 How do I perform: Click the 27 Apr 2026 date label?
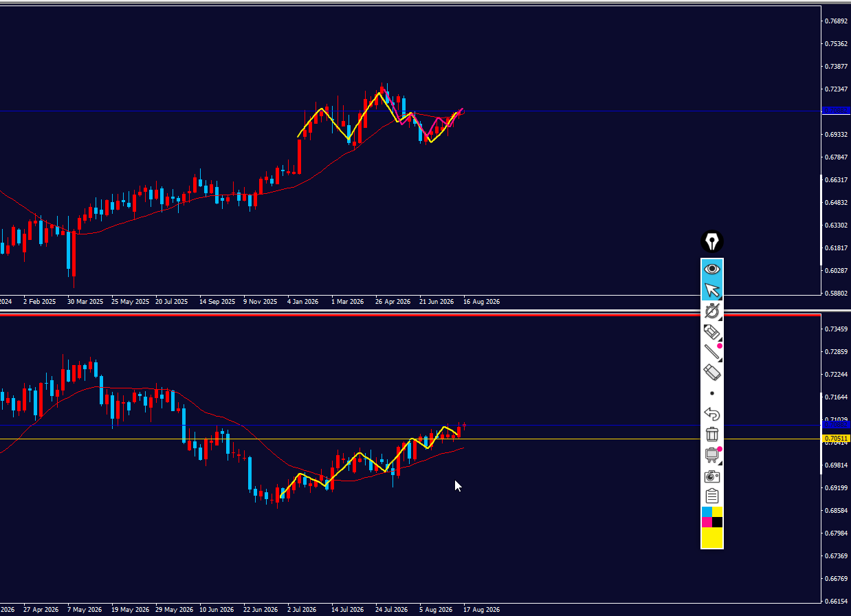point(41,610)
